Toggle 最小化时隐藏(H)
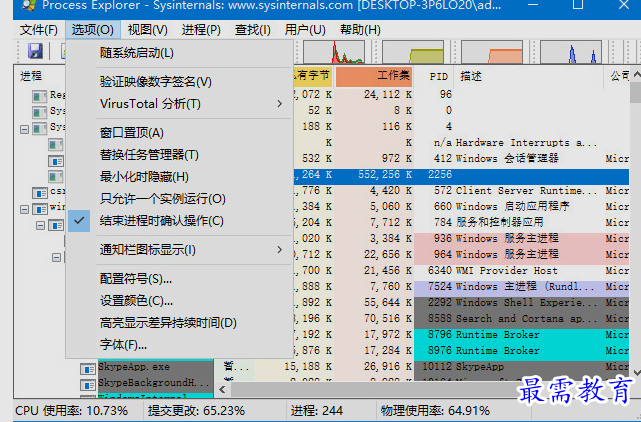 (x=180, y=177)
